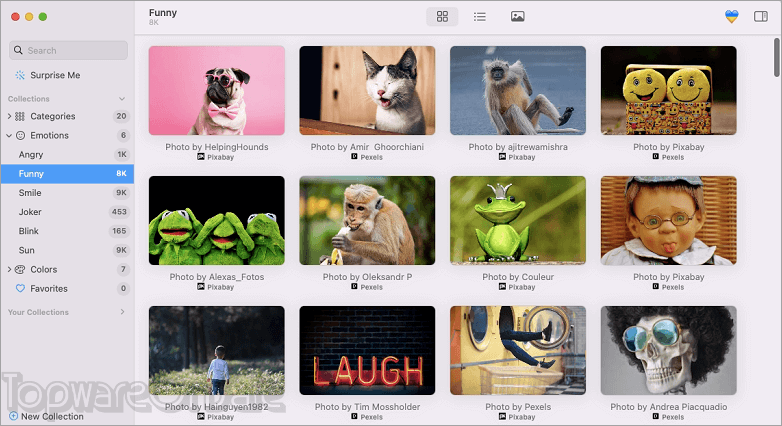Click the Categories count badge 20
The width and height of the screenshot is (782, 426).
pos(121,116)
